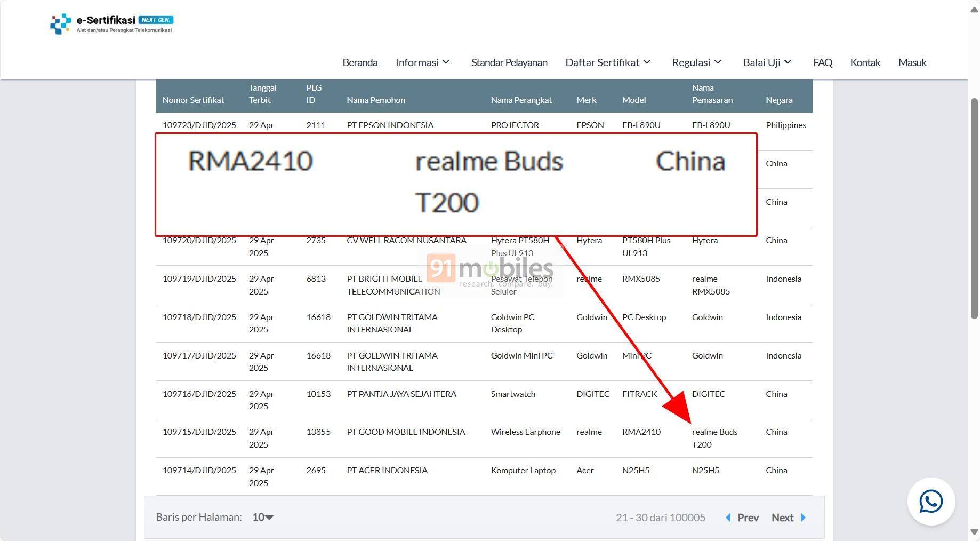
Task: Click realme Buds T200 marketing name
Action: click(714, 438)
